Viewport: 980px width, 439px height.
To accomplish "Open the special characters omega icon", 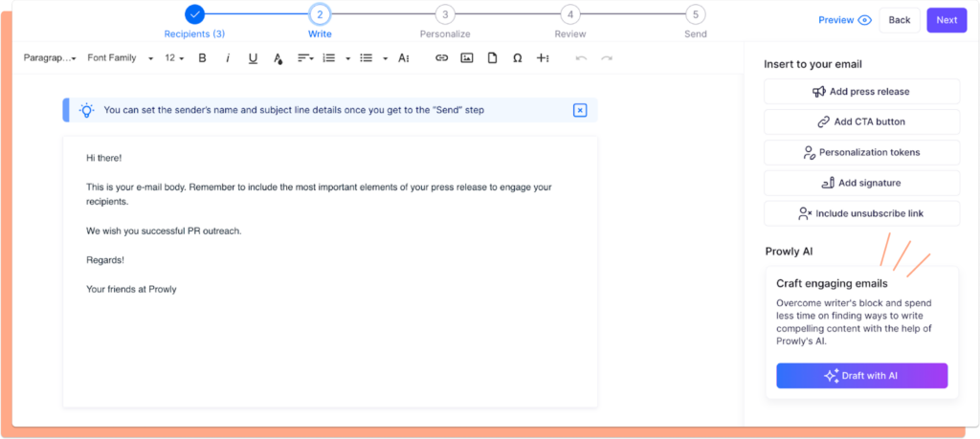I will [518, 58].
